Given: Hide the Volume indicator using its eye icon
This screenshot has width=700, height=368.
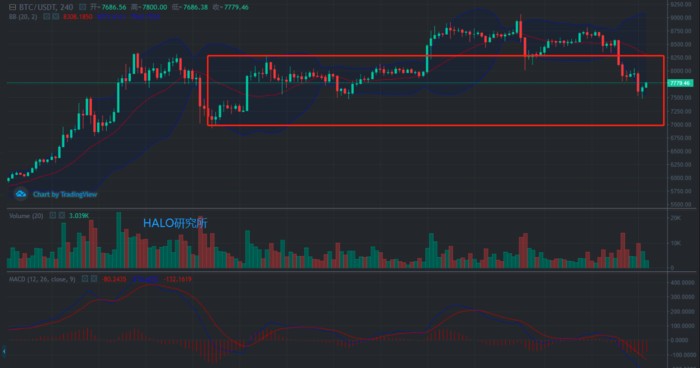Looking at the screenshot, I should click(53, 215).
